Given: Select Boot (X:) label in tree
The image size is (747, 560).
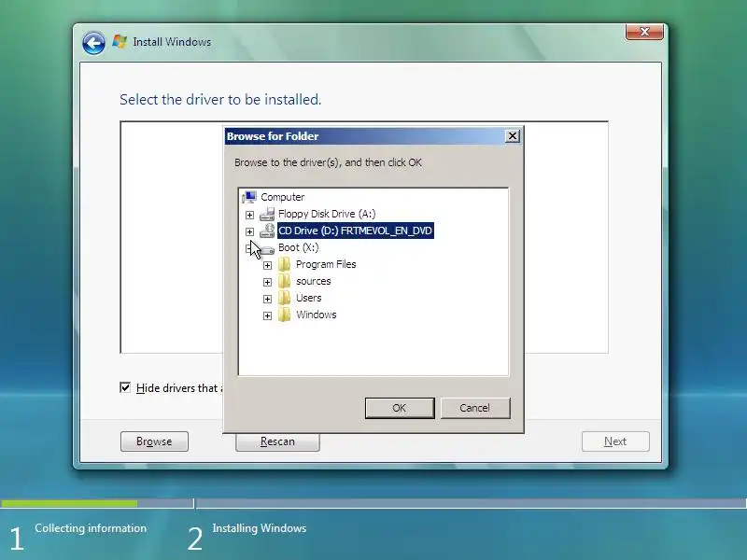Looking at the screenshot, I should [298, 247].
